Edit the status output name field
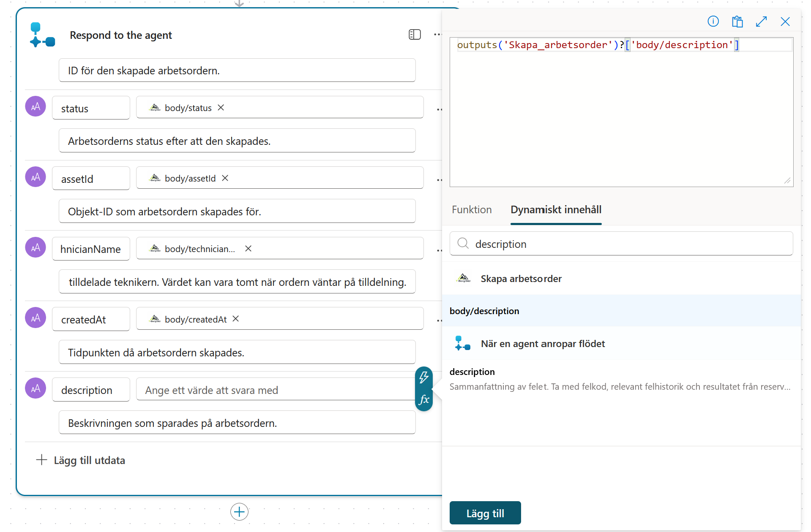This screenshot has height=532, width=811. 91,108
